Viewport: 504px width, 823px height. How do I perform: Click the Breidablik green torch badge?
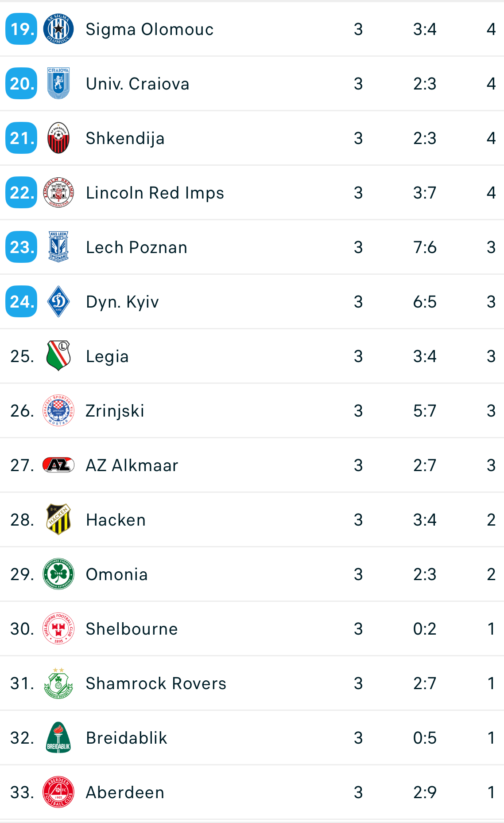(x=58, y=737)
